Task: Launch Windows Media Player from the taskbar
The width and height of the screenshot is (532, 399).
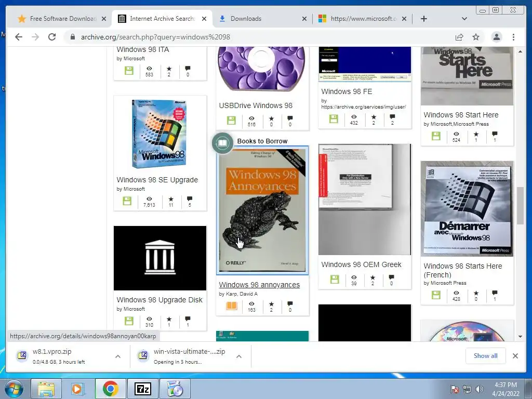Action: coord(78,389)
